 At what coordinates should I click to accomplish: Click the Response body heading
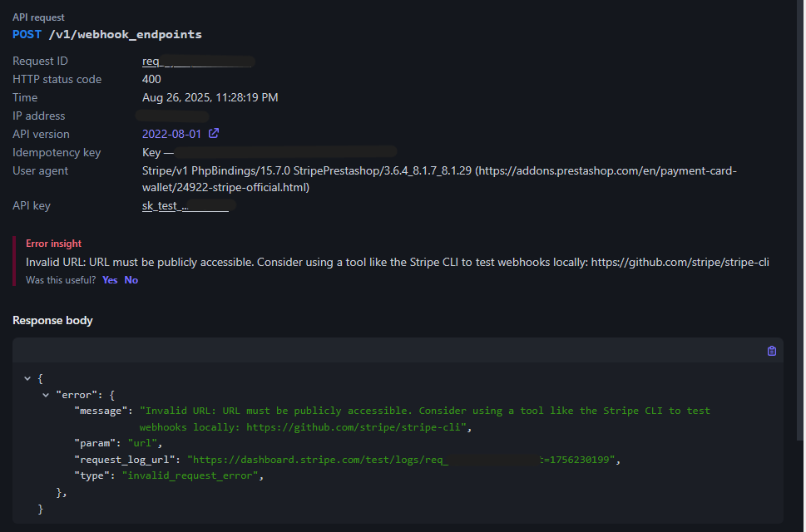(x=52, y=320)
